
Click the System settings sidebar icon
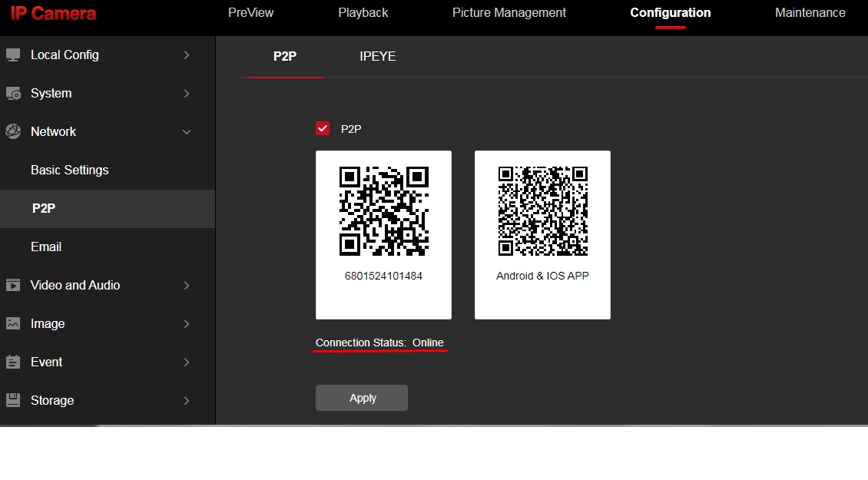(x=13, y=94)
